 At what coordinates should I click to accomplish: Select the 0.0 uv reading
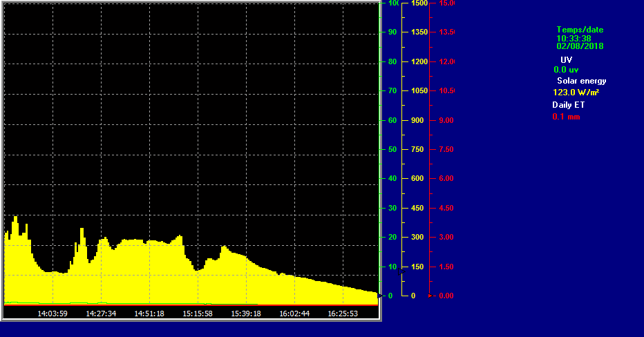point(566,70)
